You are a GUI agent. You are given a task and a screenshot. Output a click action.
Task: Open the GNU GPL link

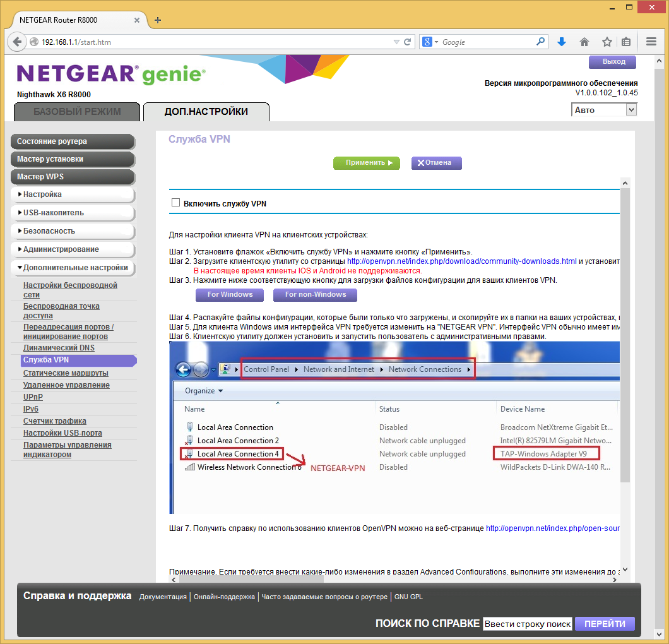pyautogui.click(x=408, y=597)
